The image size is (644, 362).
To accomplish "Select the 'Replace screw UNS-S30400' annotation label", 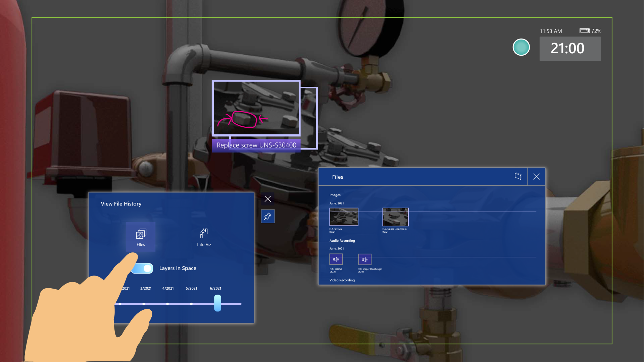I will [x=256, y=145].
